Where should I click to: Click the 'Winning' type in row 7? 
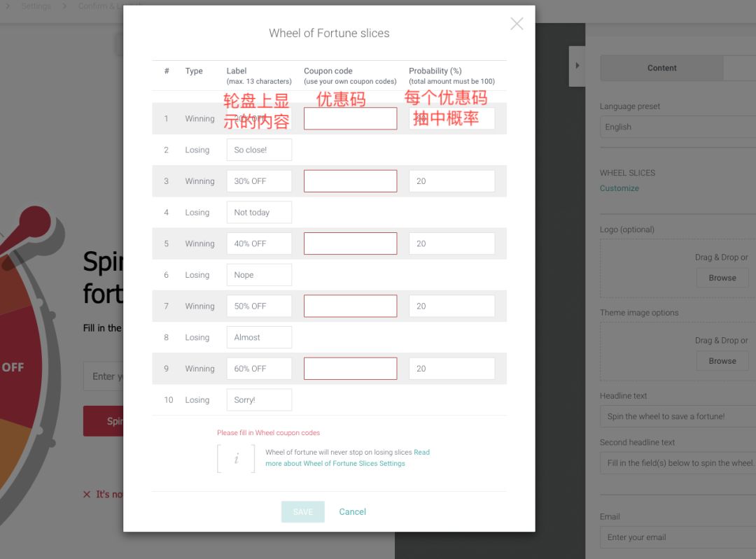[x=199, y=306]
